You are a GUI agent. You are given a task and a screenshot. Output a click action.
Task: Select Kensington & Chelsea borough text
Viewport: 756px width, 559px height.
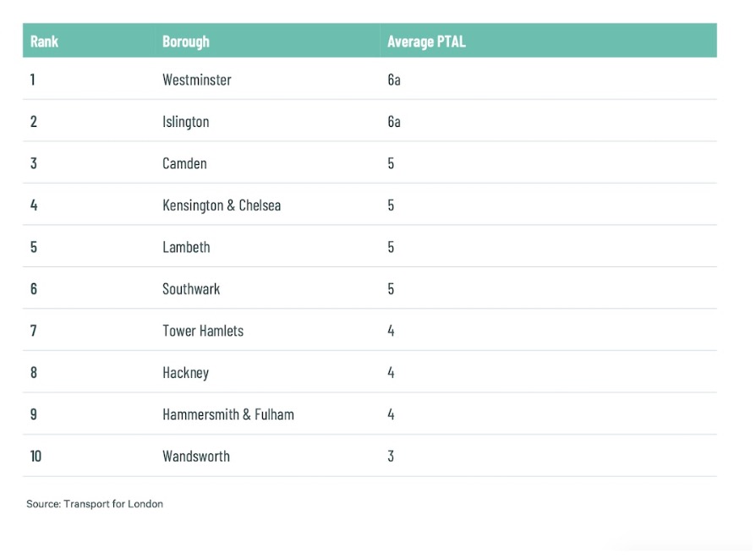pos(222,206)
